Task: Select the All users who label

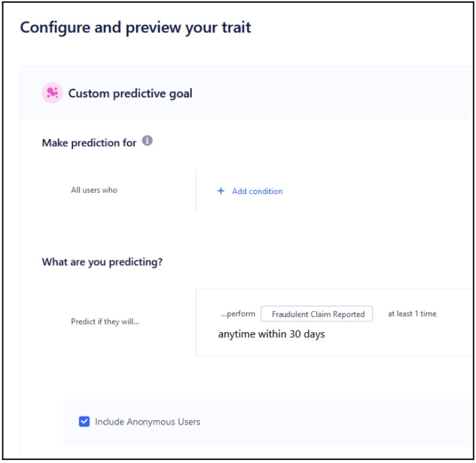Action: click(94, 189)
